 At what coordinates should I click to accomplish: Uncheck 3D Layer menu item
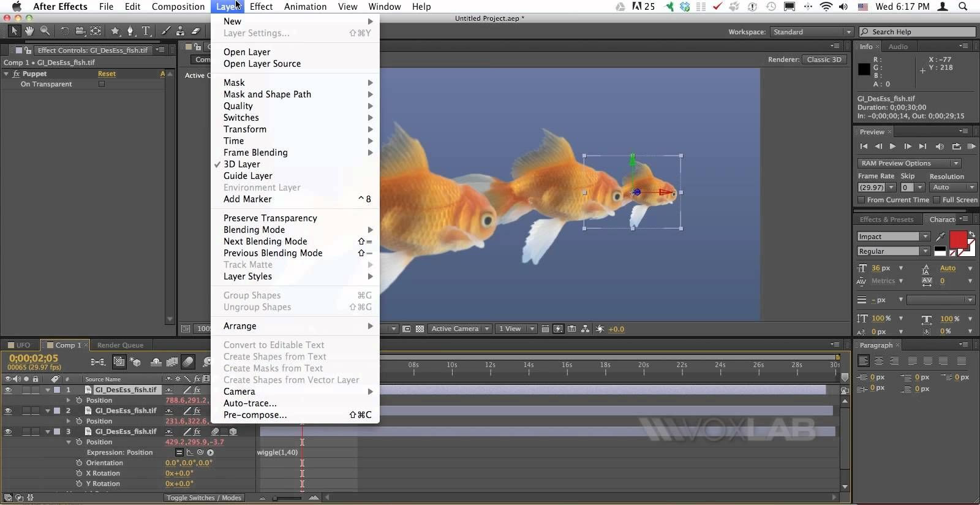pyautogui.click(x=295, y=164)
